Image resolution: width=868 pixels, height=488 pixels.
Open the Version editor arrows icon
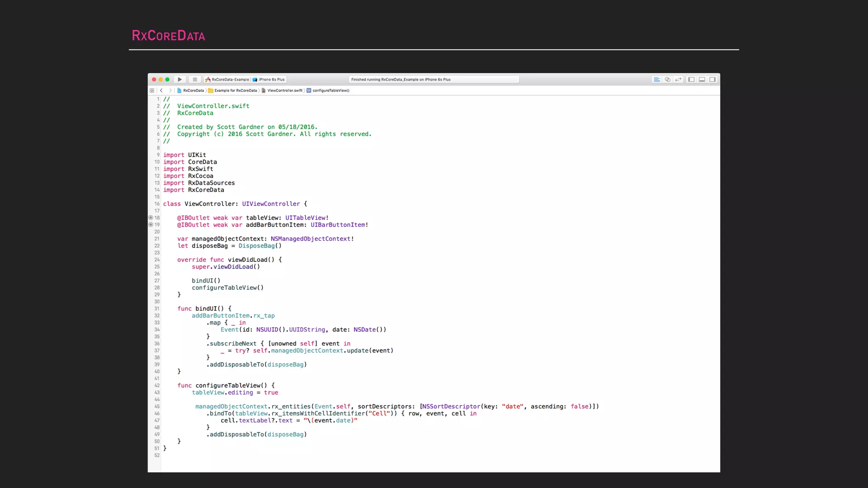(678, 80)
